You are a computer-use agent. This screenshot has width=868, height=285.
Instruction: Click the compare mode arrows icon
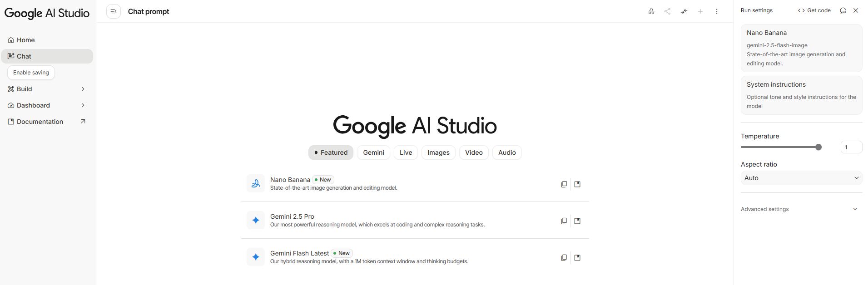[684, 11]
